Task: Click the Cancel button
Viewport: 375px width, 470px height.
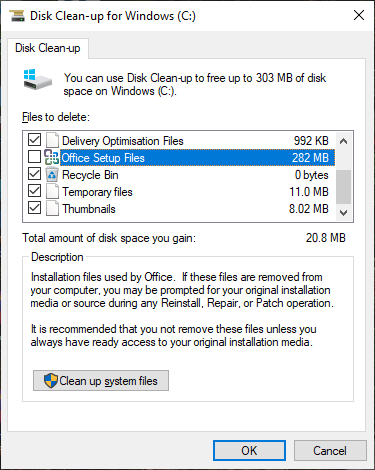Action: pyautogui.click(x=330, y=451)
